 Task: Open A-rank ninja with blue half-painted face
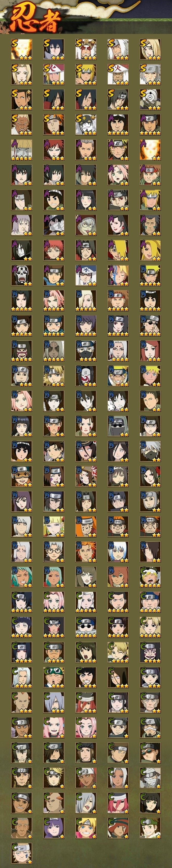pos(118,275)
